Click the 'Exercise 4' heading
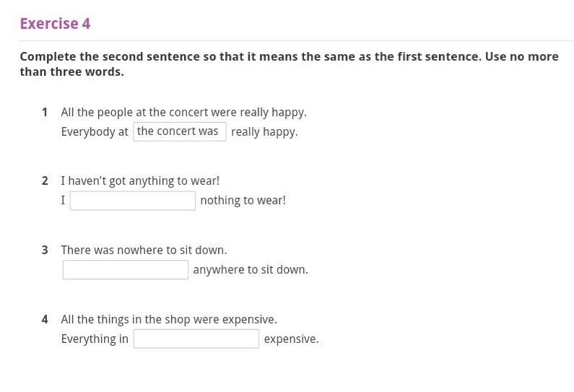 55,24
